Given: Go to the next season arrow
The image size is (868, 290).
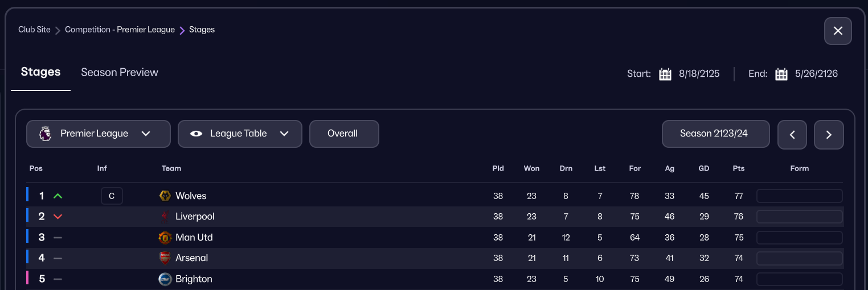Looking at the screenshot, I should pyautogui.click(x=829, y=135).
